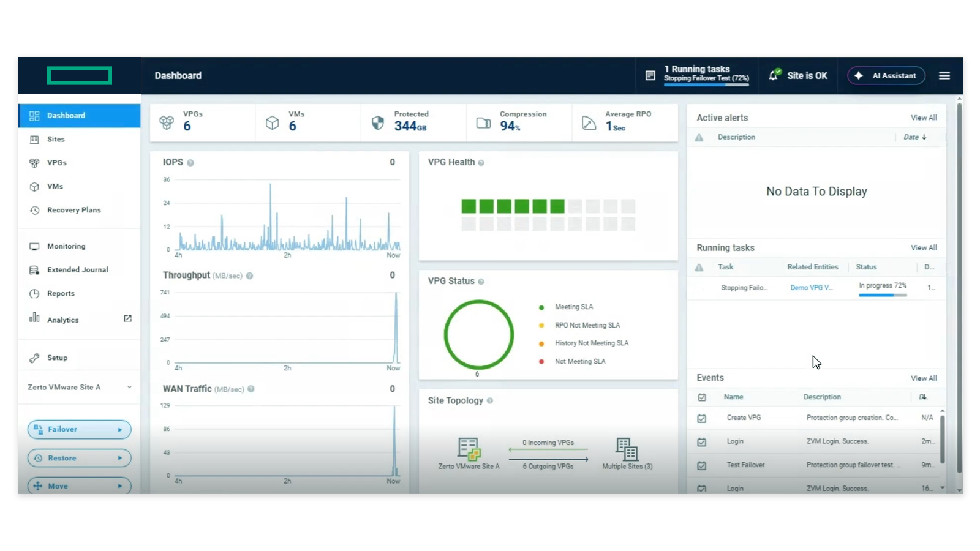Toggle History Not Meeting SLA legend item
The image size is (980, 551).
coord(584,343)
